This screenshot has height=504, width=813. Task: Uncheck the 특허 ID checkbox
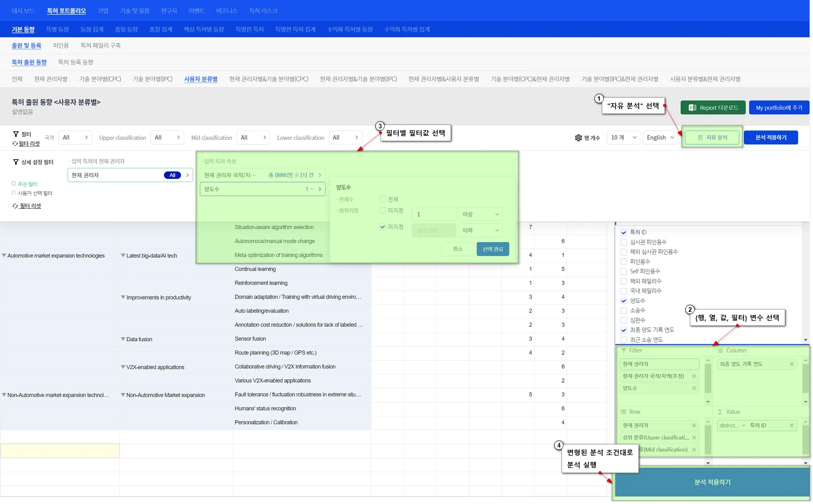click(x=624, y=233)
